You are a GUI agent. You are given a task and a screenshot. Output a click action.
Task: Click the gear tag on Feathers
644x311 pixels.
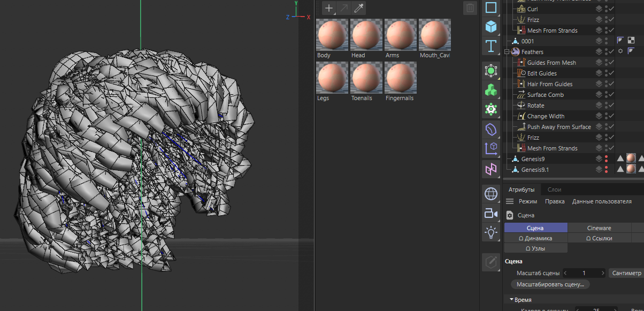620,51
